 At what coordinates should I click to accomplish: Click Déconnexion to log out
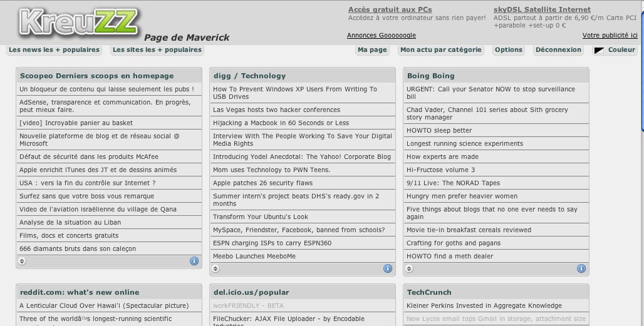click(559, 49)
